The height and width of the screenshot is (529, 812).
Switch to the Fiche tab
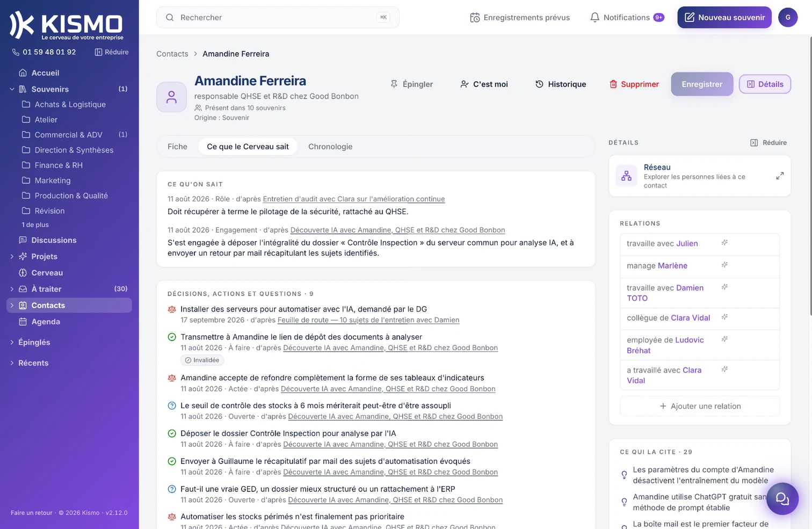coord(177,147)
